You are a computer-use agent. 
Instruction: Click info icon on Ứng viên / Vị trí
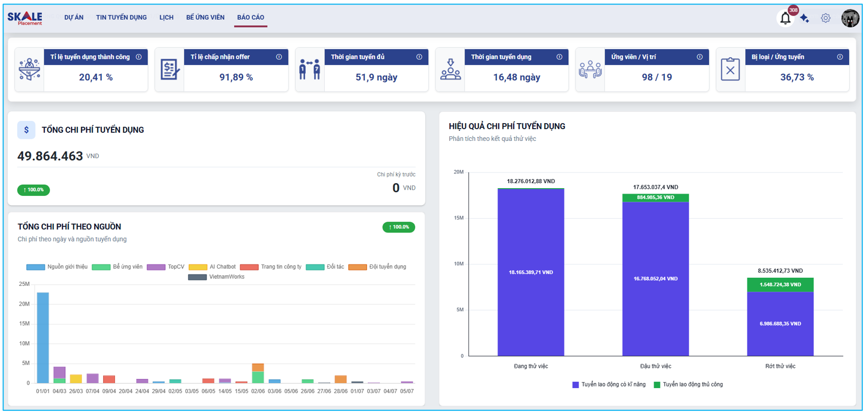pyautogui.click(x=700, y=57)
